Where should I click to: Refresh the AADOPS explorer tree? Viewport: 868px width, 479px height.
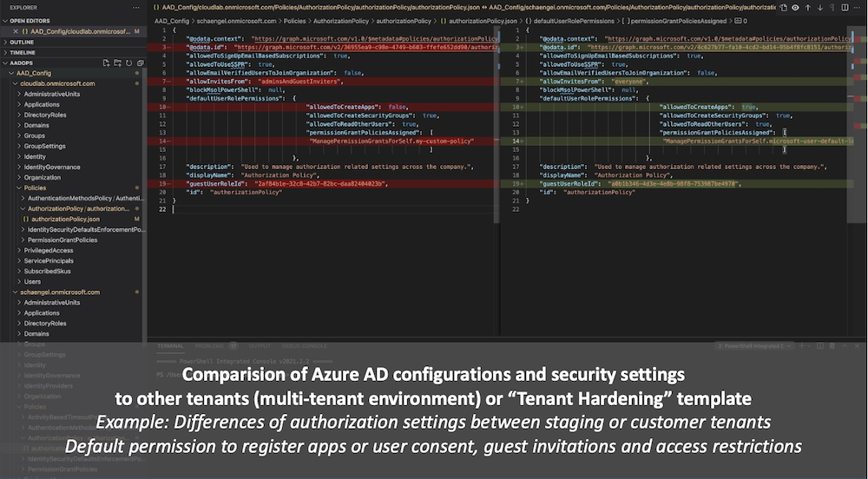point(129,63)
